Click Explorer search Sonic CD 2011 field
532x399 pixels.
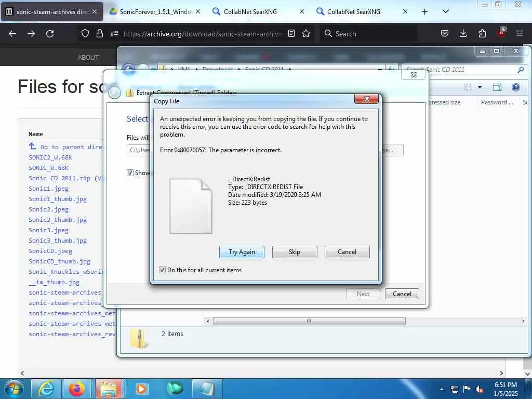coord(464,70)
